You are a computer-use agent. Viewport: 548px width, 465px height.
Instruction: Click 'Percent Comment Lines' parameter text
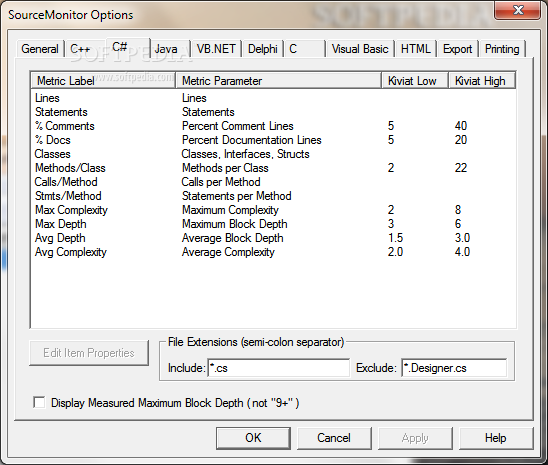pyautogui.click(x=238, y=126)
